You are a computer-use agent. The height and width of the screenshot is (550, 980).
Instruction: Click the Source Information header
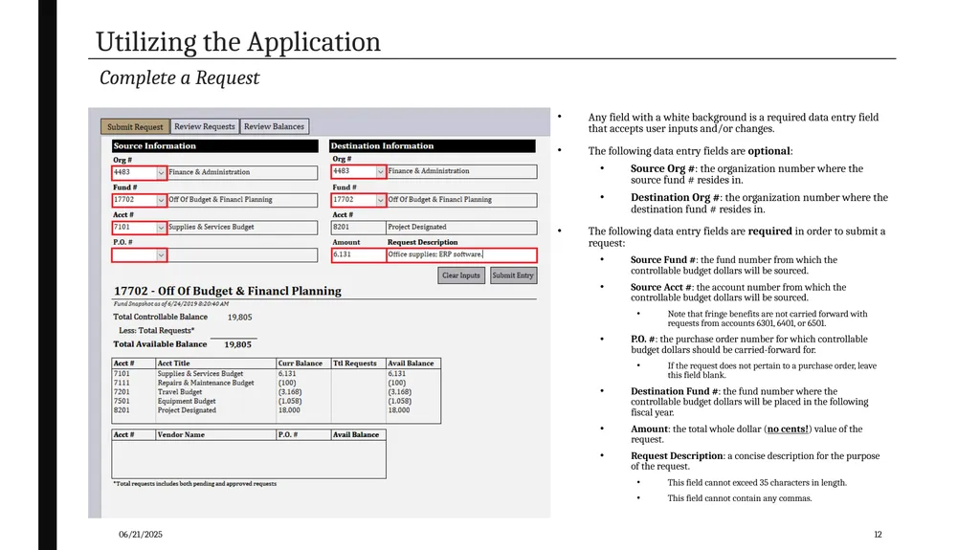pyautogui.click(x=215, y=146)
